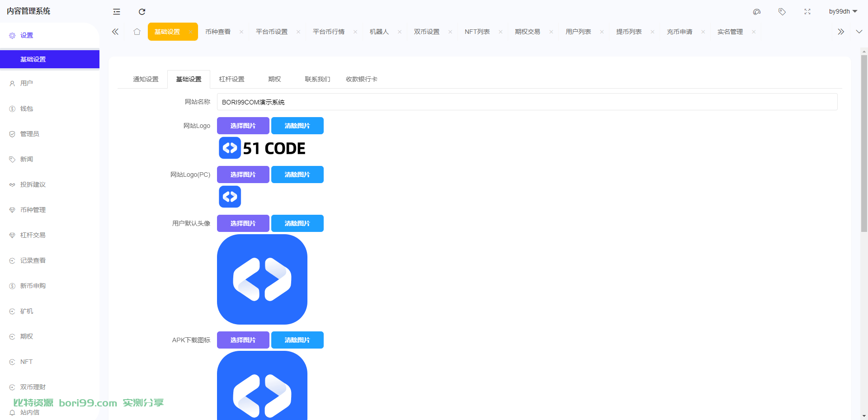The height and width of the screenshot is (420, 868).
Task: Expand the 用户 sidebar menu
Action: (50, 83)
